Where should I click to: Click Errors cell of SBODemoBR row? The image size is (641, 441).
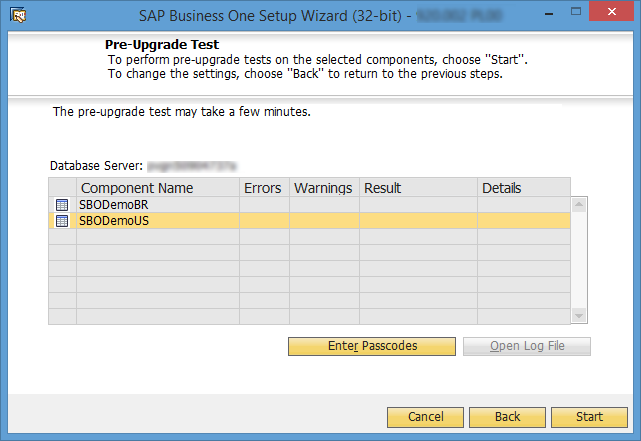point(264,205)
